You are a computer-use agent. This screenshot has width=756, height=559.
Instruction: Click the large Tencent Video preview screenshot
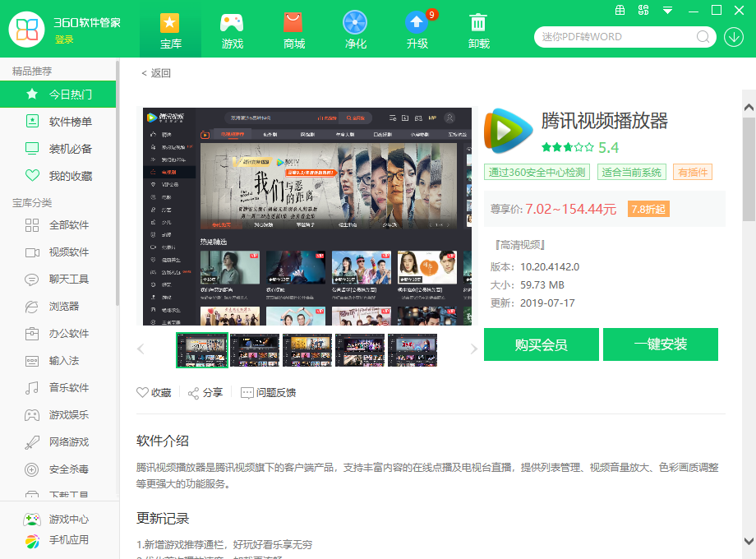coord(307,216)
